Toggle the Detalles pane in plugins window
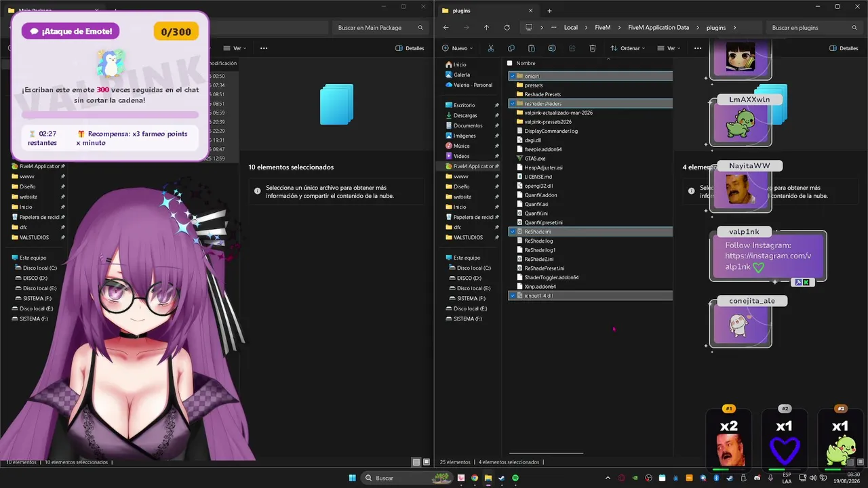This screenshot has width=868, height=488. pyautogui.click(x=844, y=48)
